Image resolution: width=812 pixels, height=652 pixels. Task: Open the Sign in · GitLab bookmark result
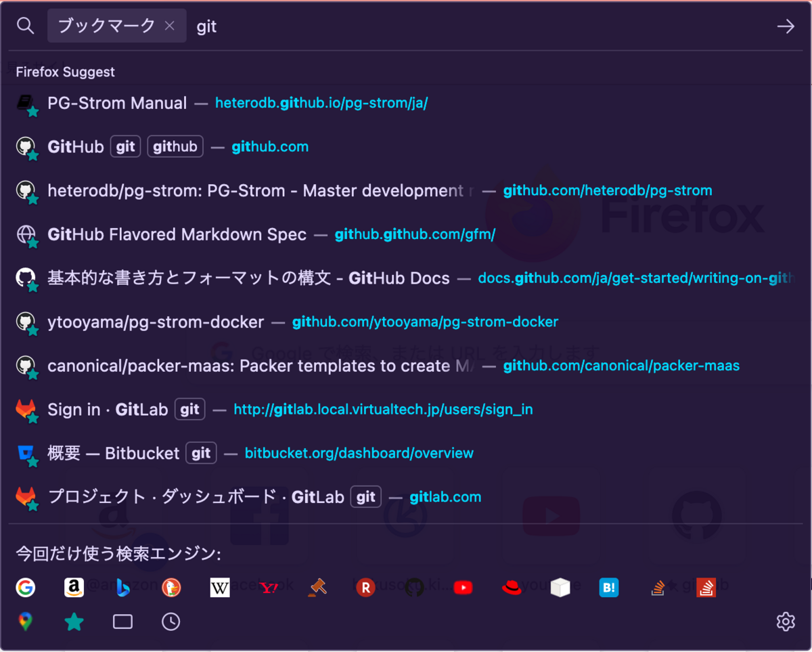[x=406, y=410]
